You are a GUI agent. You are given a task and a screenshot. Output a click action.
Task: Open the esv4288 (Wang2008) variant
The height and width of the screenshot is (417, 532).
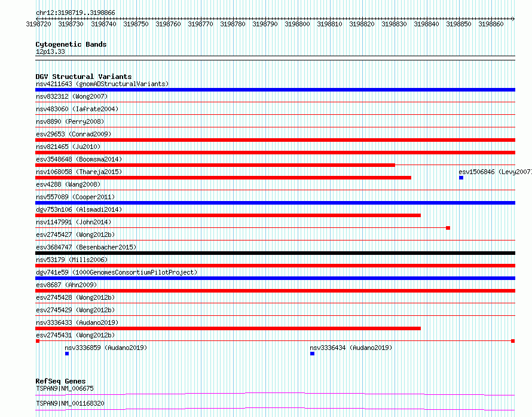click(68, 184)
